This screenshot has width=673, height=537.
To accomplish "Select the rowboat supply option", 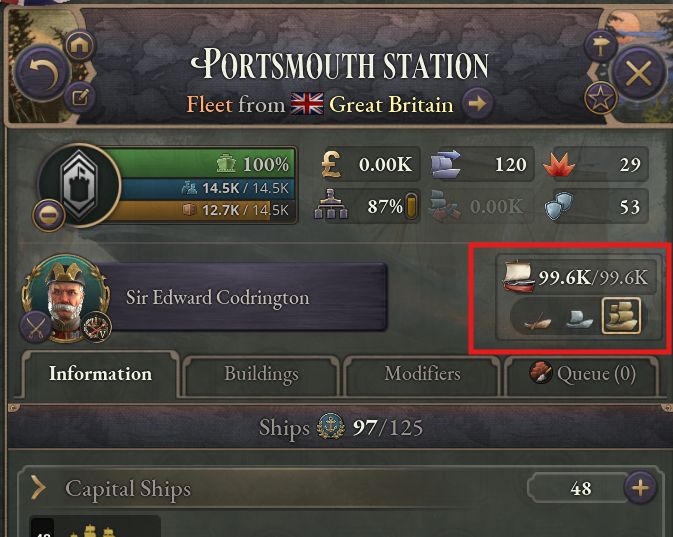I will pos(537,318).
